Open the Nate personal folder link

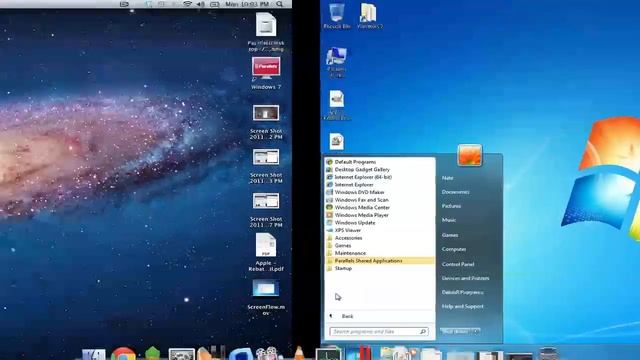pyautogui.click(x=447, y=178)
